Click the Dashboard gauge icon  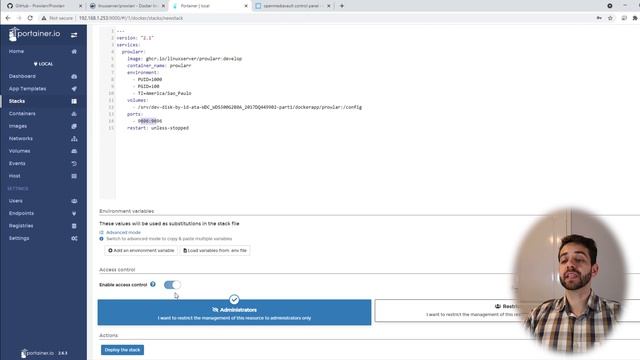click(74, 76)
